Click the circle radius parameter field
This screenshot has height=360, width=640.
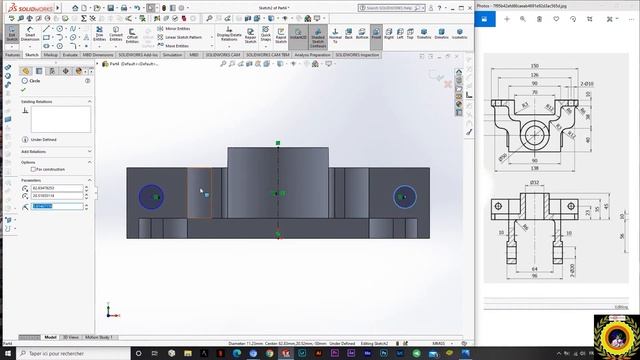[57, 207]
